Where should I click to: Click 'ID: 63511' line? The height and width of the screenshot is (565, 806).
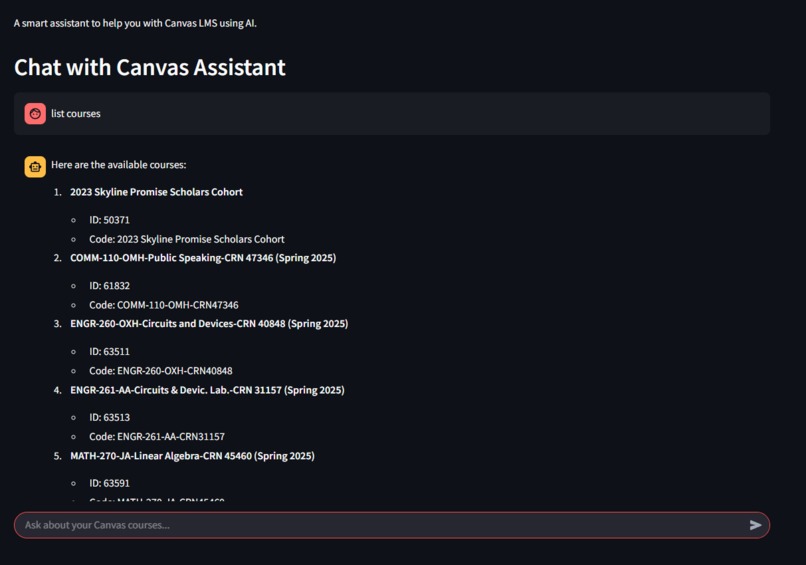click(x=109, y=352)
